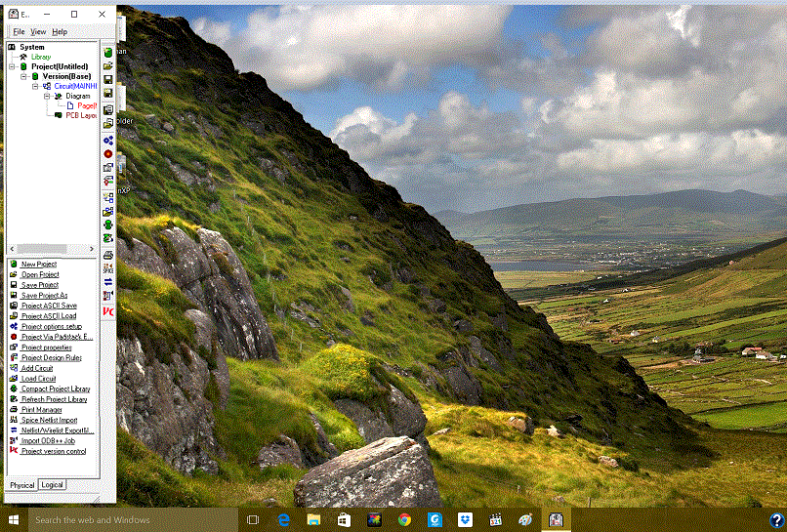Image resolution: width=787 pixels, height=532 pixels.
Task: Click the Import ODB++ Job link
Action: click(48, 440)
